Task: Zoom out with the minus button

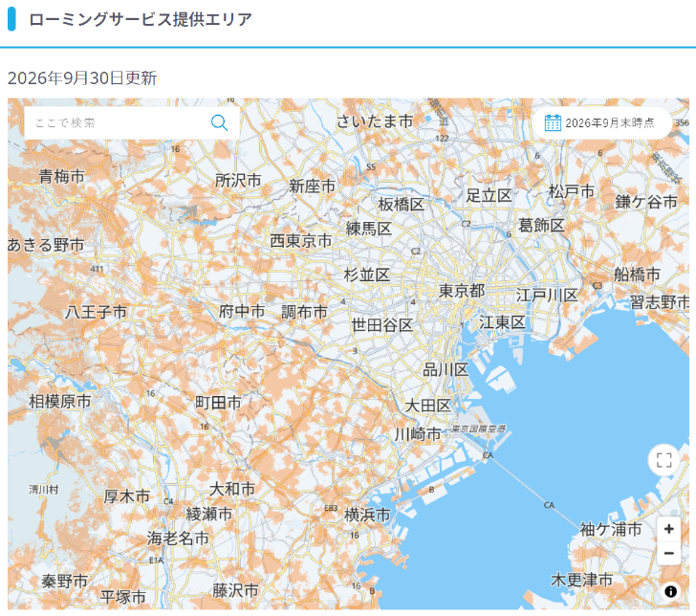Action: (669, 554)
